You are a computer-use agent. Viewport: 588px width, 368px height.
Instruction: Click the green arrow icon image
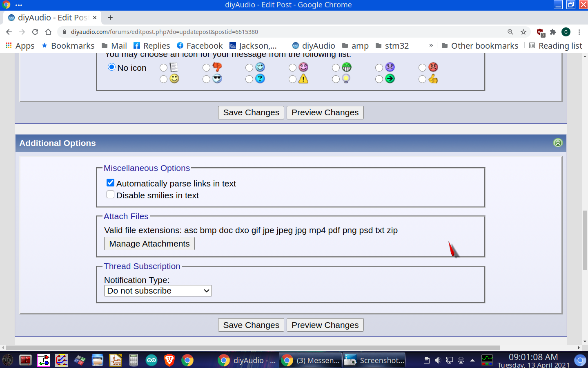tap(390, 79)
